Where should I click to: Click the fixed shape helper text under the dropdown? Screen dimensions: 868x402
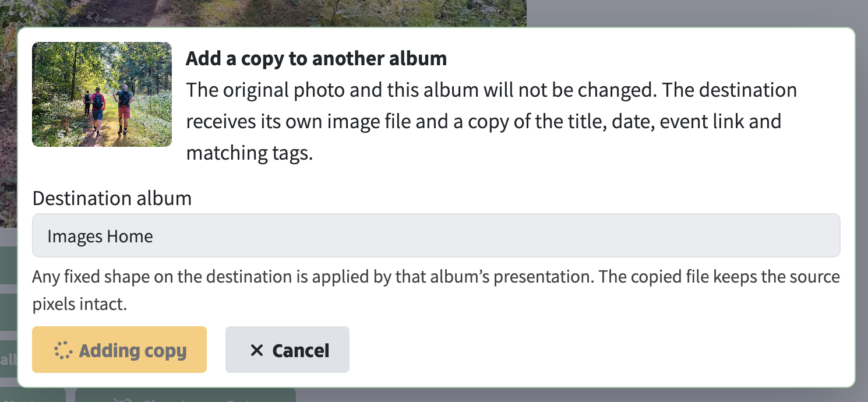[x=436, y=290]
